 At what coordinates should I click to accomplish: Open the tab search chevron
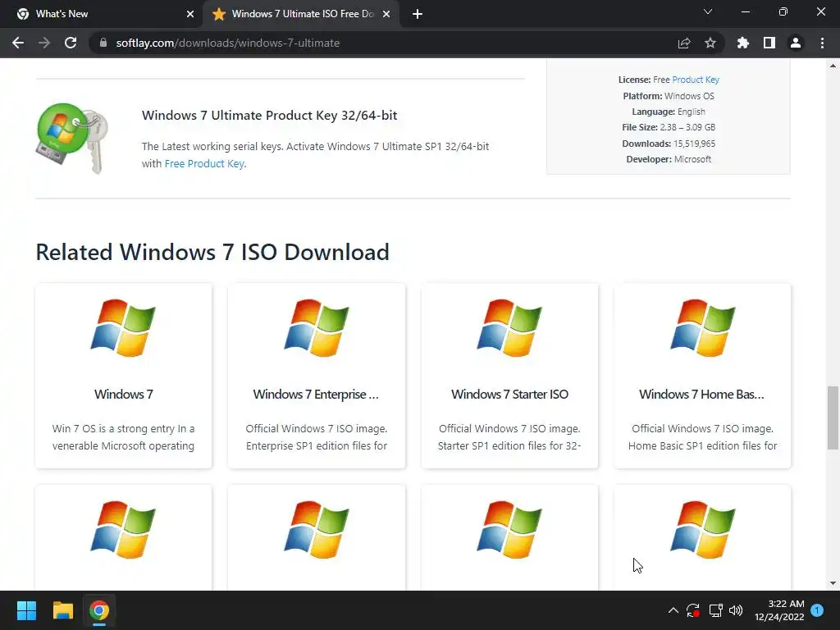708,11
